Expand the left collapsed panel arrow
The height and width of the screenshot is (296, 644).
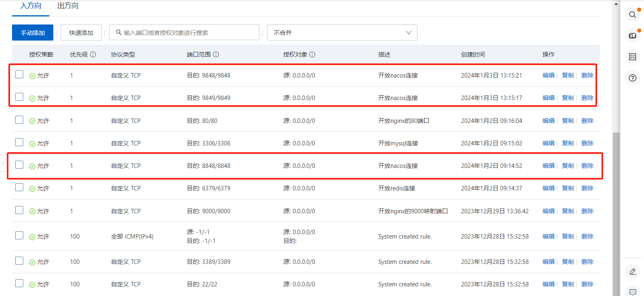[3, 163]
